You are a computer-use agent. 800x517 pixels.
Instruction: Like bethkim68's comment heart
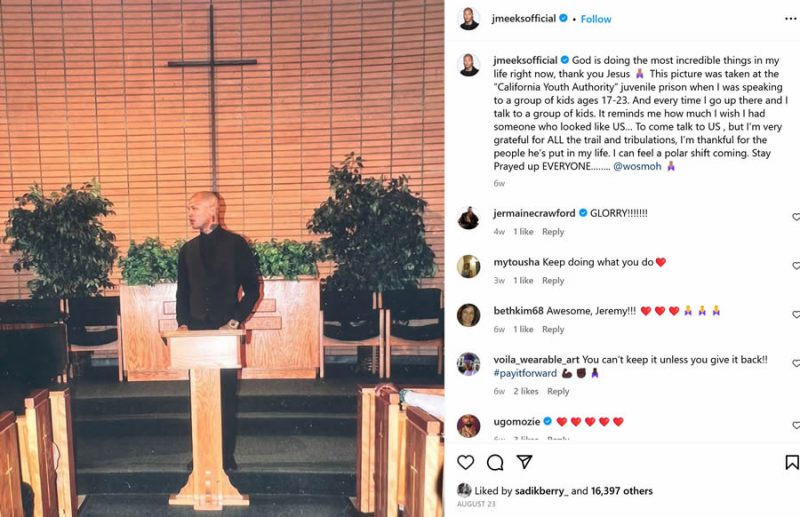(796, 315)
